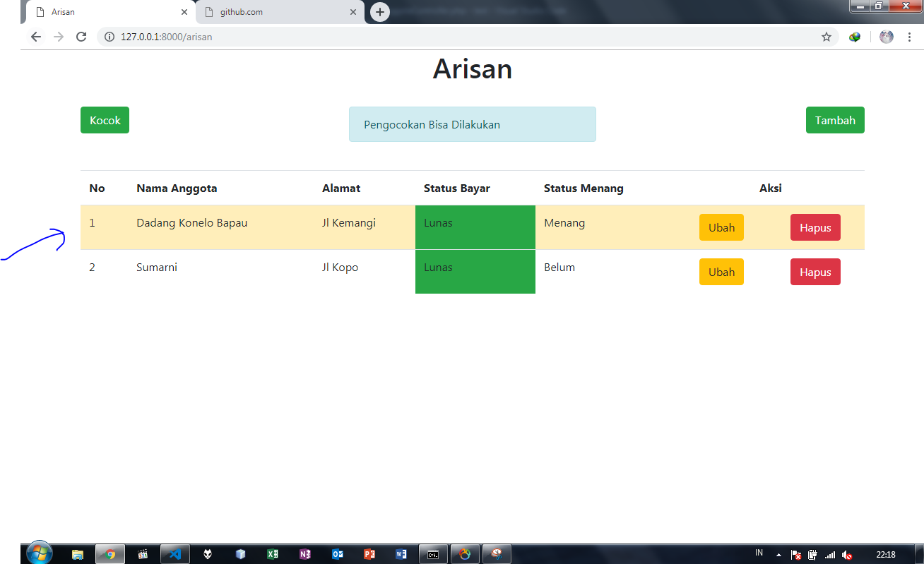Start PowerPoint from the taskbar

click(x=370, y=554)
